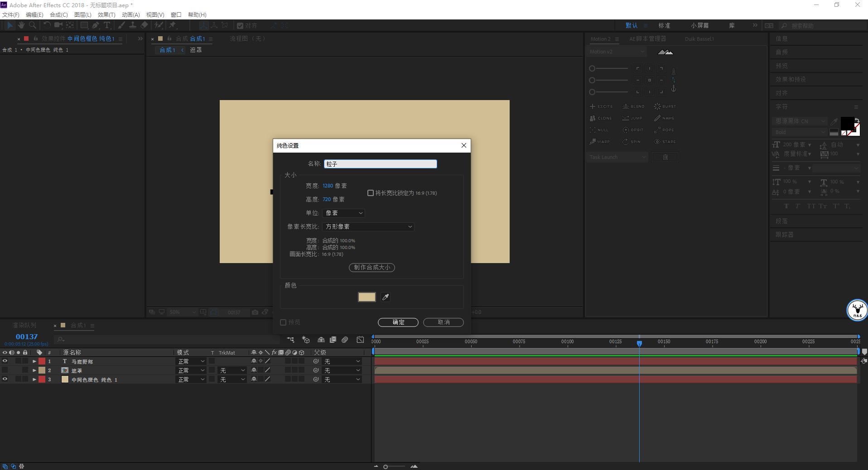Select the Selection arrow tool

pyautogui.click(x=10, y=25)
